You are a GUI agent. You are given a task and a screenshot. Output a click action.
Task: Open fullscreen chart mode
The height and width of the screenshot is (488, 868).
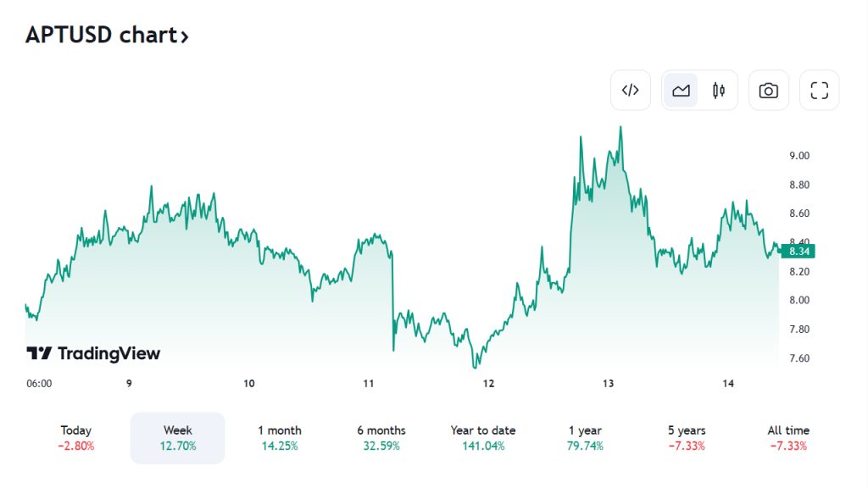click(x=819, y=91)
